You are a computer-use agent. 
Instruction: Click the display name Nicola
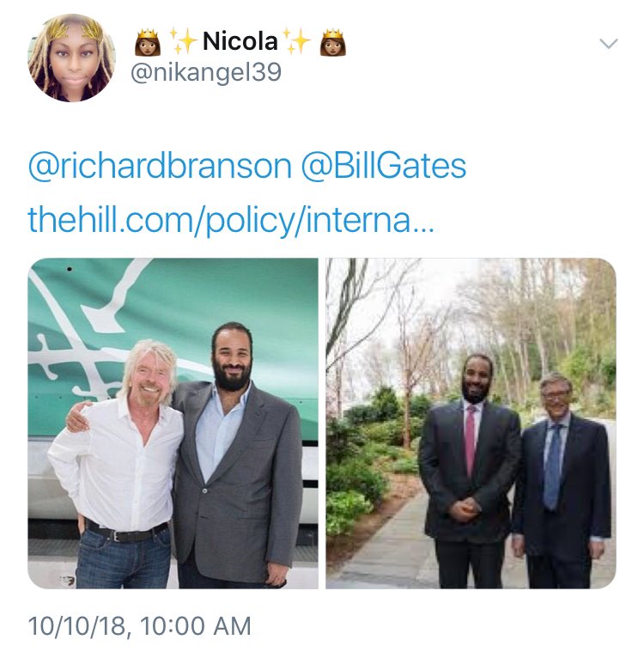pyautogui.click(x=240, y=41)
